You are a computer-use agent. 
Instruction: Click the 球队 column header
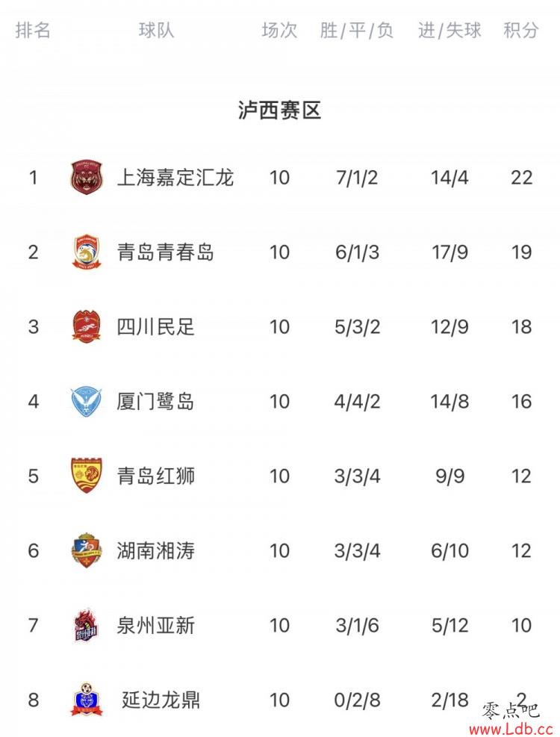156,30
